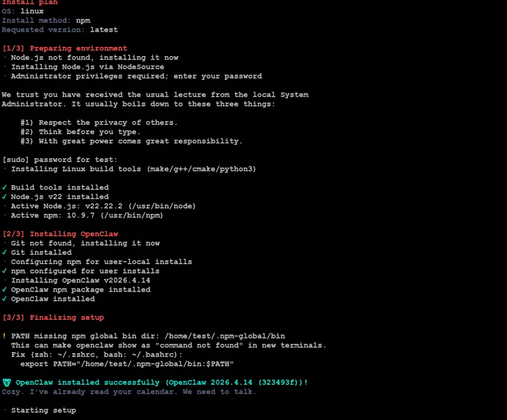Screen dimensions: 507x420
Task: Click the 'Starting setup' line
Action: (x=43, y=410)
